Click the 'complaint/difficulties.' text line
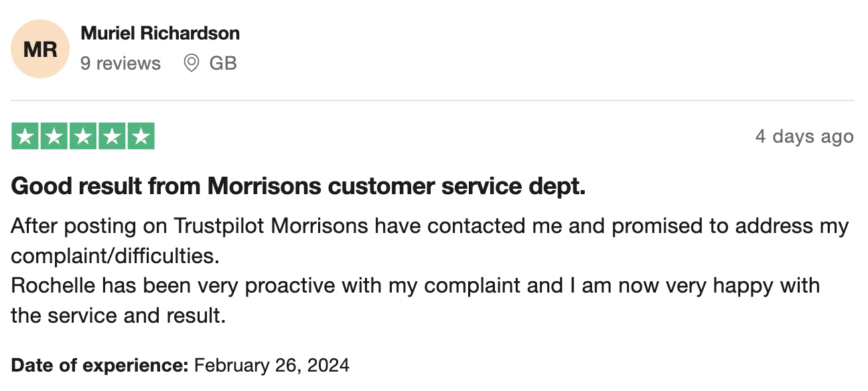Viewport: 868px width, 391px height. (115, 256)
